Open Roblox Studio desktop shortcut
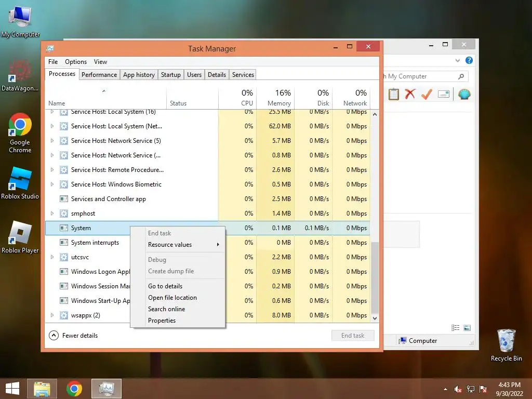This screenshot has width=532, height=399. [20, 183]
